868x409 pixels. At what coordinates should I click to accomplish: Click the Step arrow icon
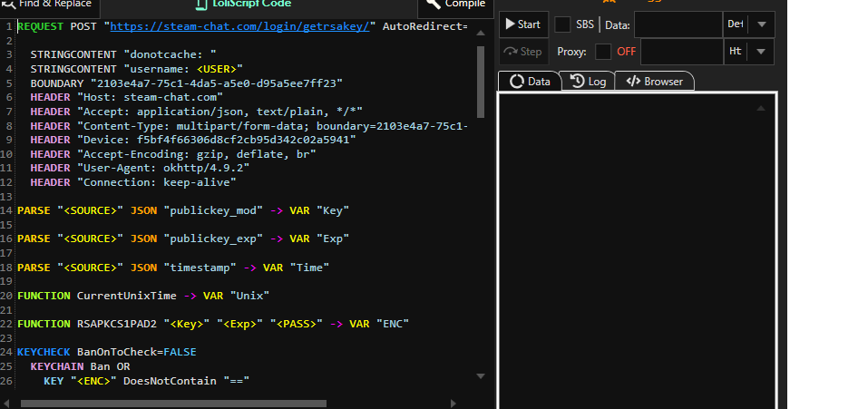click(512, 52)
